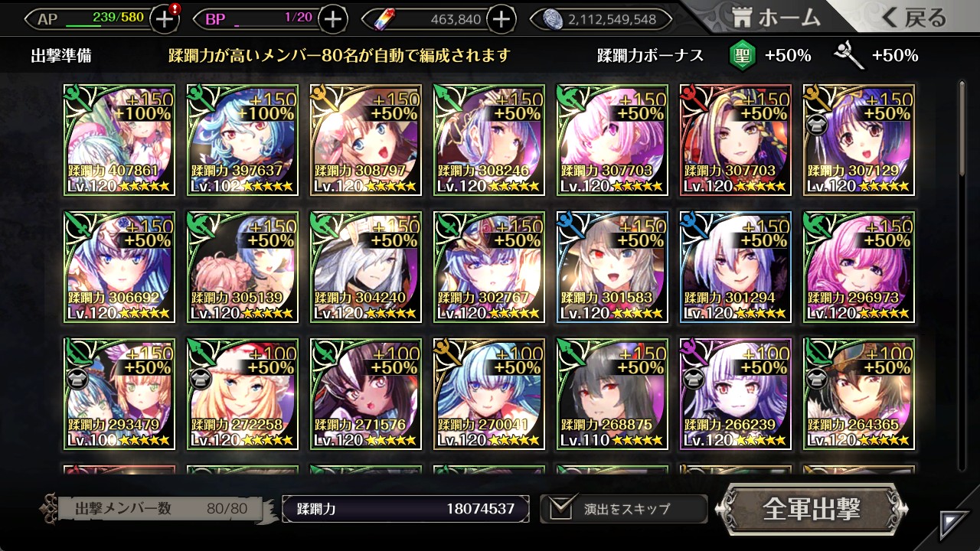
Task: Click the axe weapon bonus icon
Action: [848, 55]
